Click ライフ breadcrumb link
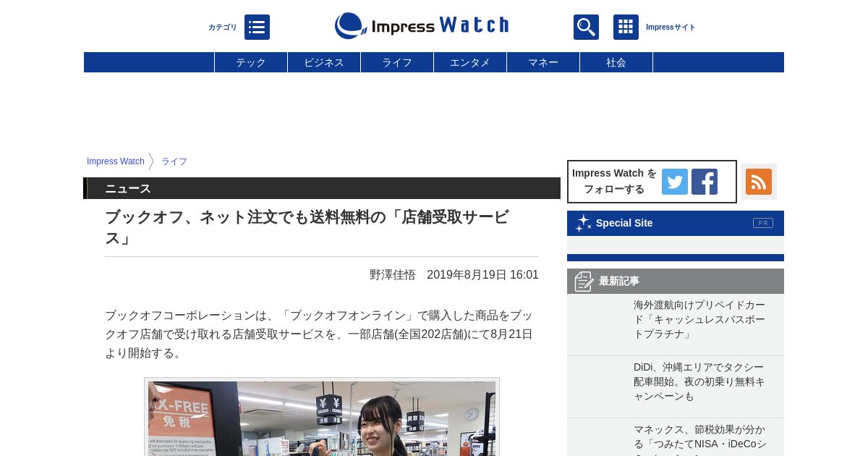Screen dimensions: 868x456 [174, 161]
